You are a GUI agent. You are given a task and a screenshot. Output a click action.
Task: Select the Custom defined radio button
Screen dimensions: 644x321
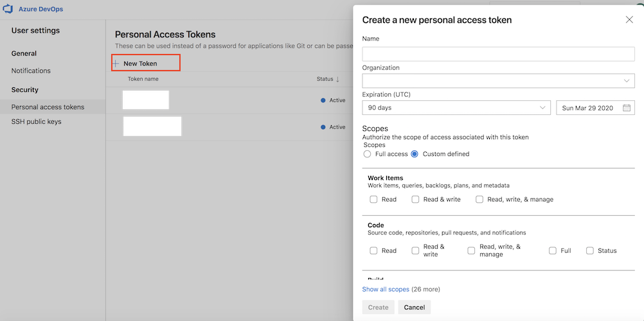pos(415,154)
